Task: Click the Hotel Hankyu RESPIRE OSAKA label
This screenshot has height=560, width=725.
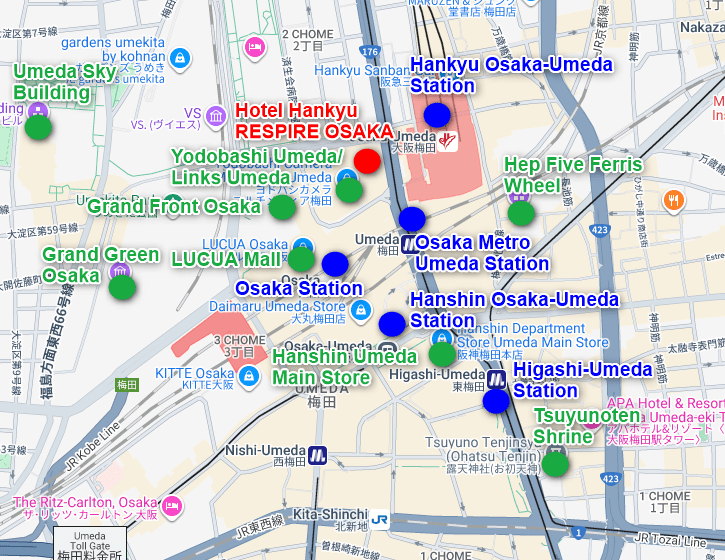Action: pyautogui.click(x=314, y=121)
